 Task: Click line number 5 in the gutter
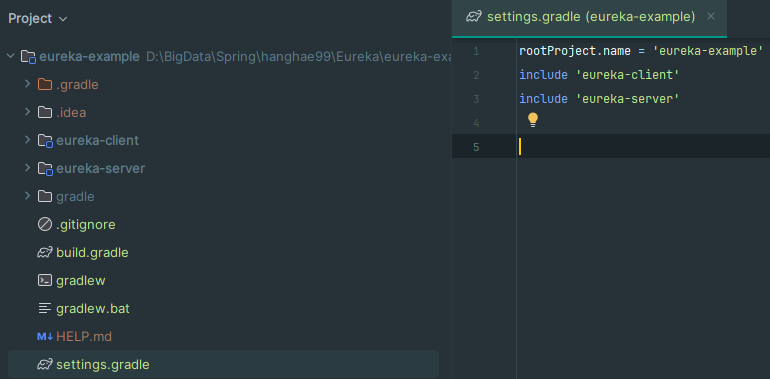[476, 147]
